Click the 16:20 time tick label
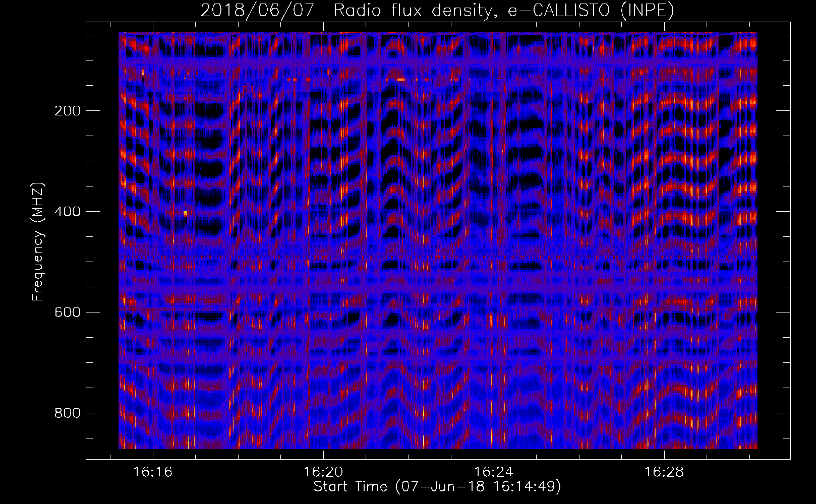 [x=323, y=472]
